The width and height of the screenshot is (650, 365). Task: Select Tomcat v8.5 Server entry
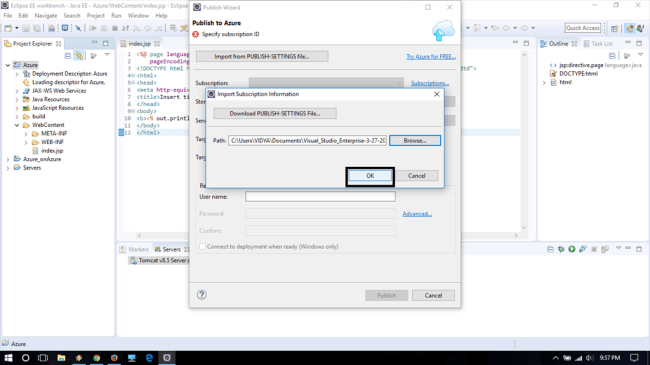[x=160, y=260]
